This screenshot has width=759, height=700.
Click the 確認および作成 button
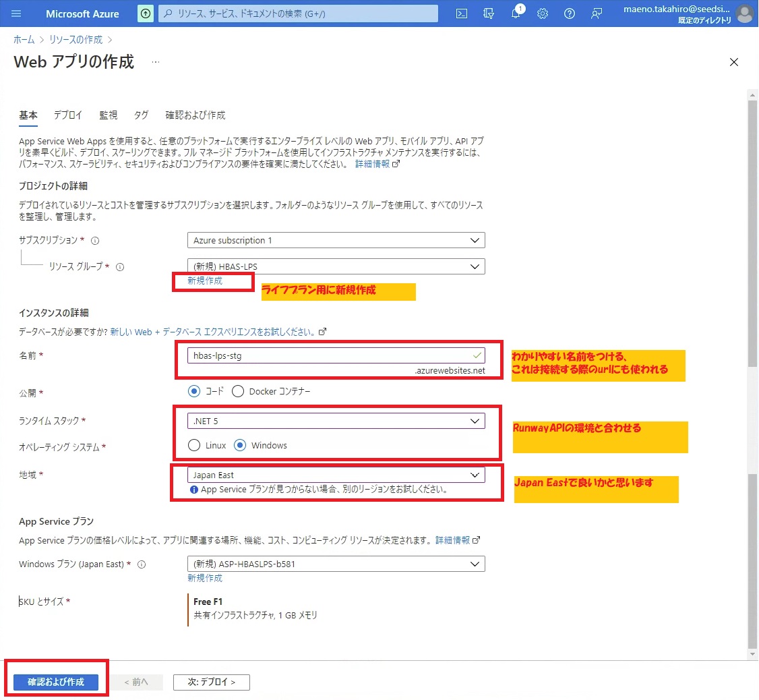[56, 682]
